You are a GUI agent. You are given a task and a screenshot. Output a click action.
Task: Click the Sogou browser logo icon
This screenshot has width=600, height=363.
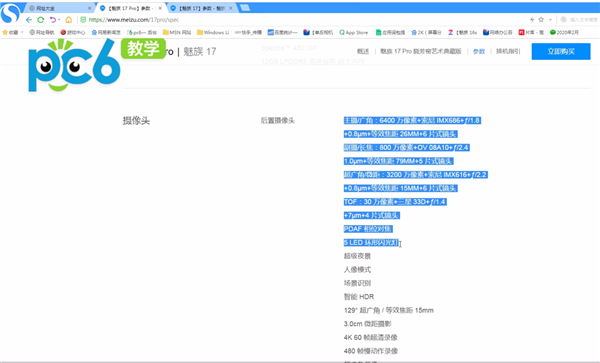10,13
